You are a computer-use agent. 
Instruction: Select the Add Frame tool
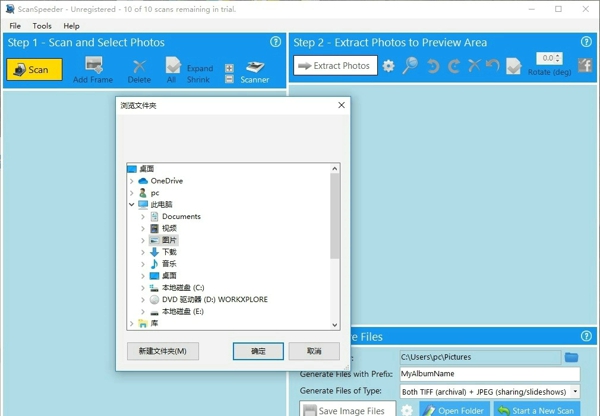[93, 67]
